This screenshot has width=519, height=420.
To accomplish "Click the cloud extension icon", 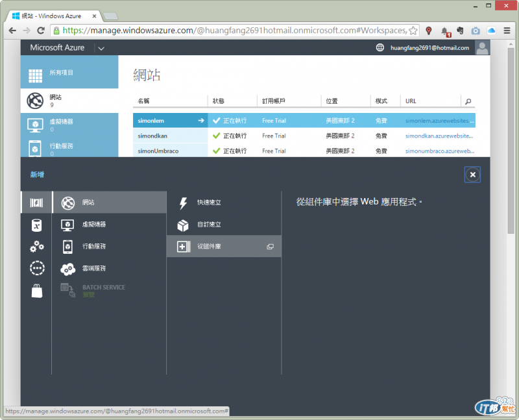I will click(491, 31).
